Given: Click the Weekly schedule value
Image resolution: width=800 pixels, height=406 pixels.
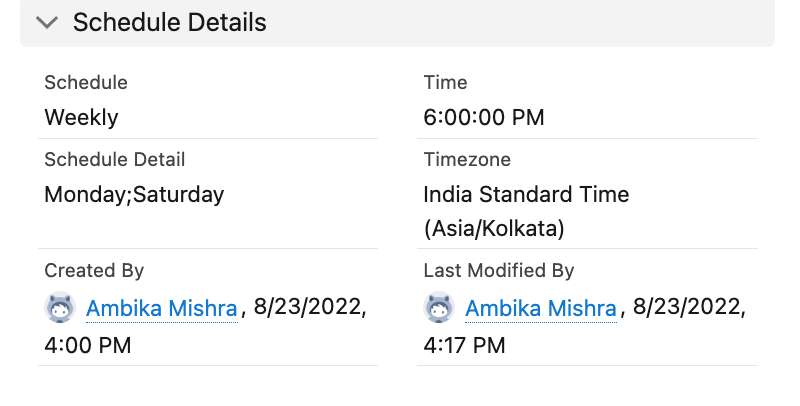Looking at the screenshot, I should (81, 117).
